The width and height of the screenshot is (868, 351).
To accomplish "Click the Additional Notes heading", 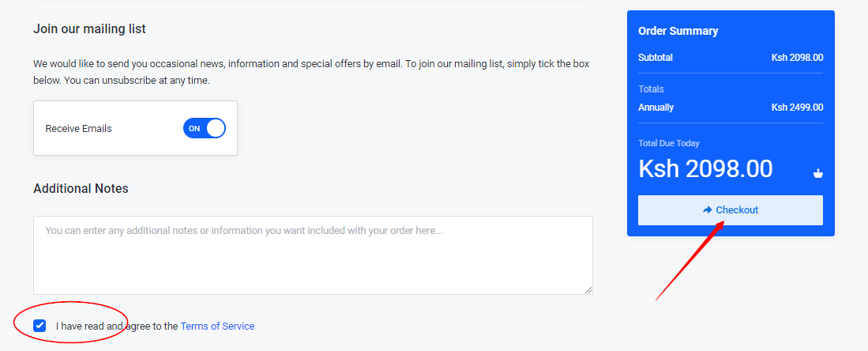I will 81,188.
